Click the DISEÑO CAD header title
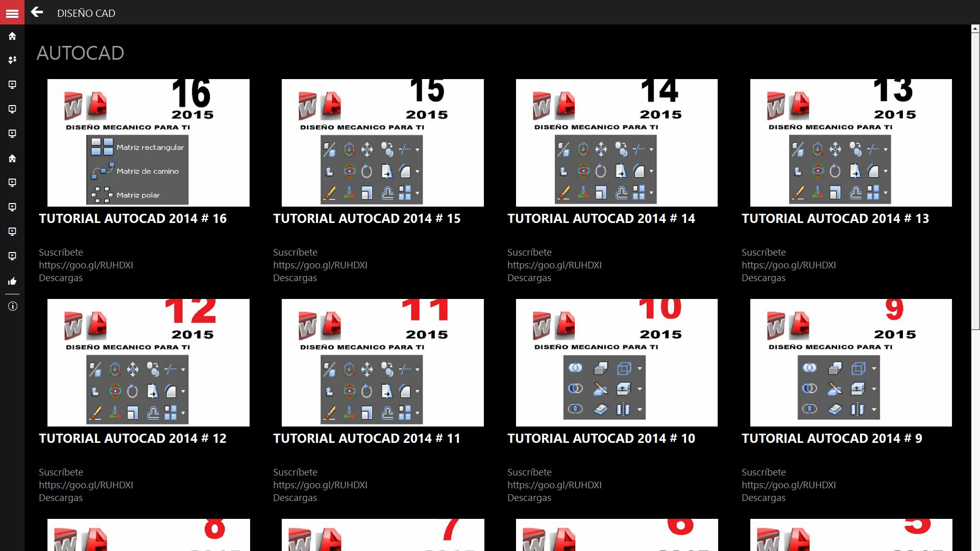Image resolution: width=980 pixels, height=551 pixels. [86, 13]
